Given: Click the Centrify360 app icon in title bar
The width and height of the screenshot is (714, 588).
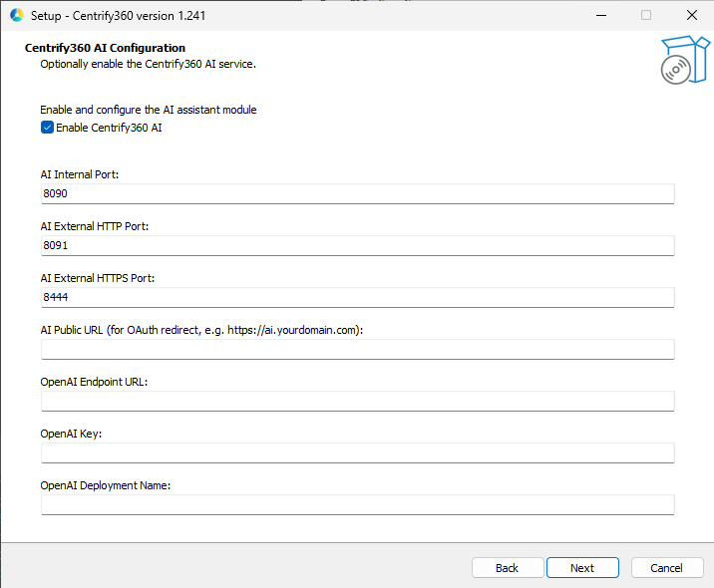Looking at the screenshot, I should (17, 15).
